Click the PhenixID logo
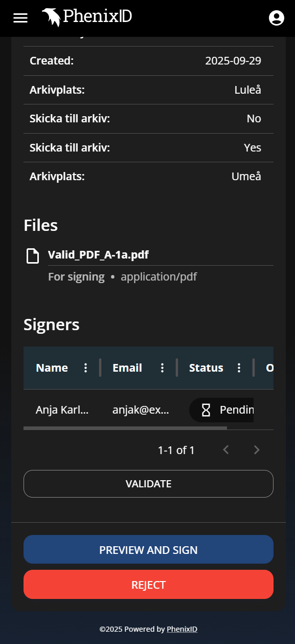This screenshot has width=295, height=644. [x=87, y=17]
